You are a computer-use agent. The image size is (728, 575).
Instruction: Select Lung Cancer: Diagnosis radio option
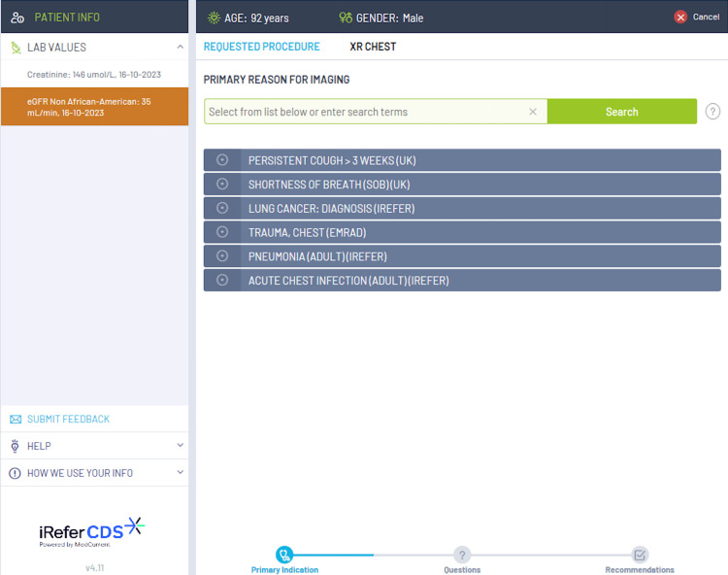pos(222,208)
